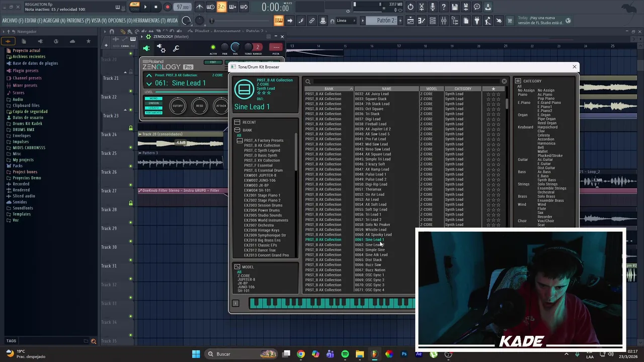Save project with the floppy disk icon
Viewport: 644px width, 362px height.
click(x=454, y=7)
